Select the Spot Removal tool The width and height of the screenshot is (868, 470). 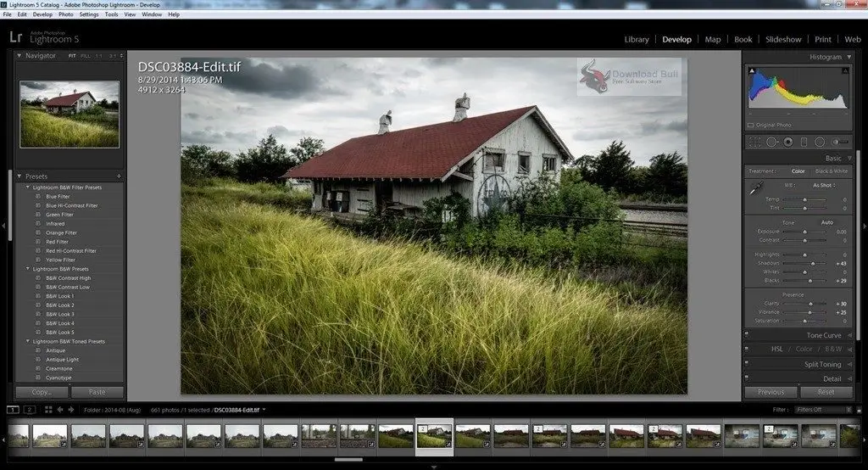[x=771, y=142]
